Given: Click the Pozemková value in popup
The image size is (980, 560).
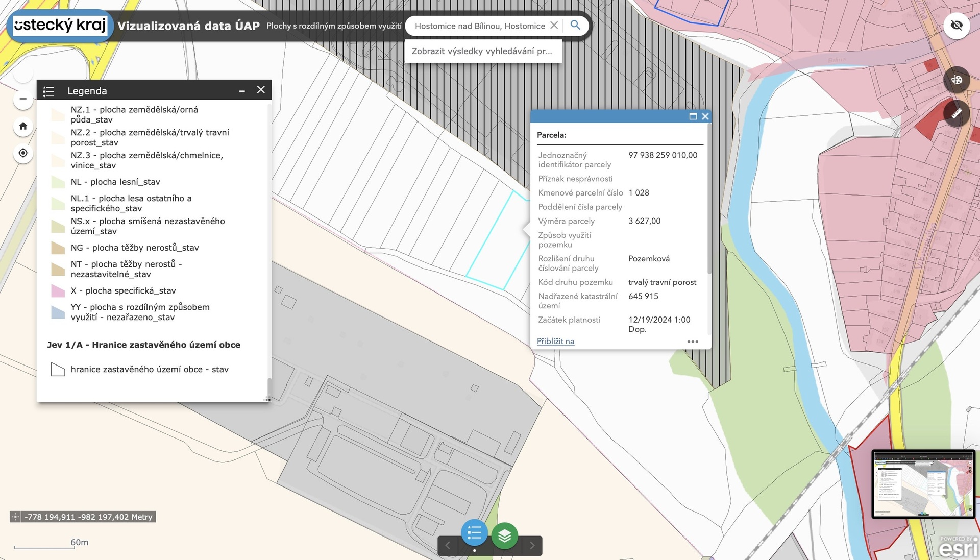Looking at the screenshot, I should (649, 258).
